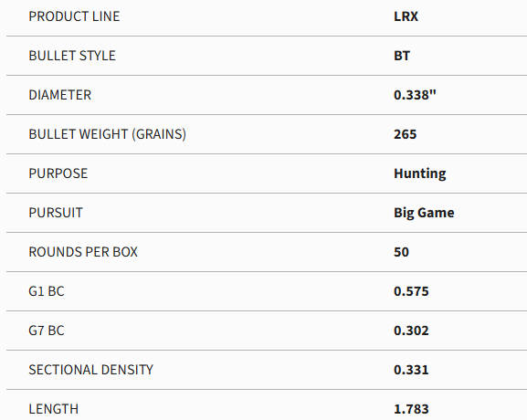Click the BULLET WEIGHT (GRAINS) label
Viewport: 527px width, 420px height.
click(x=107, y=134)
